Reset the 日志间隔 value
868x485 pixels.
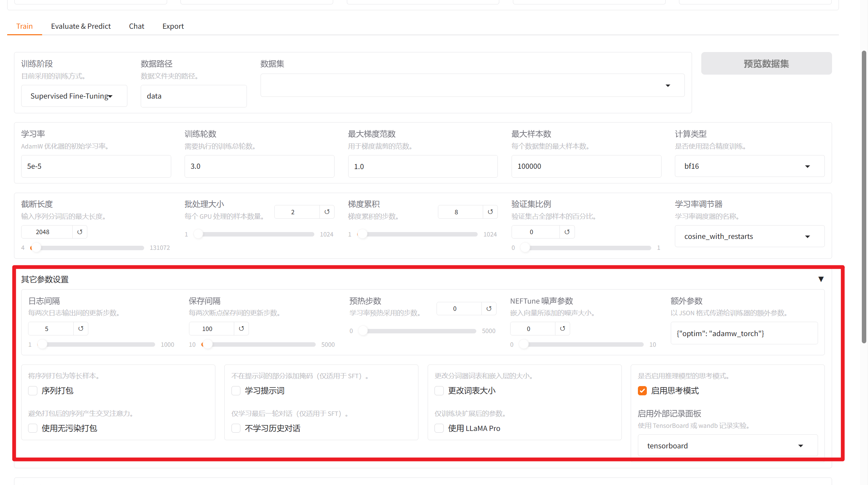click(x=80, y=328)
